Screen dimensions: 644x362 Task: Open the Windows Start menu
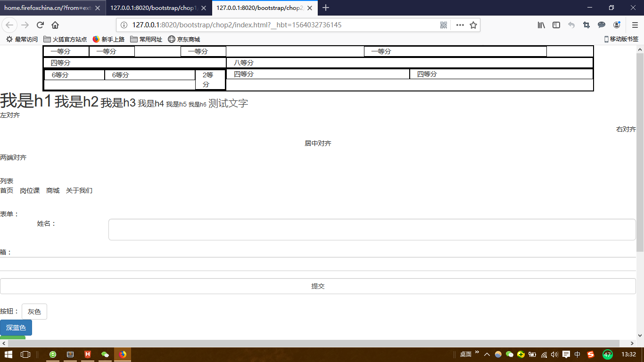[x=8, y=354]
